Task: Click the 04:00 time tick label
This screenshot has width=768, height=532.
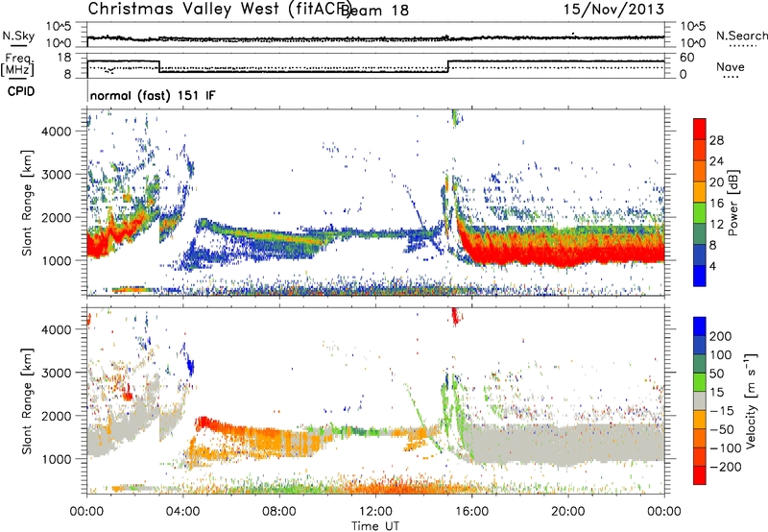Action: [x=183, y=512]
